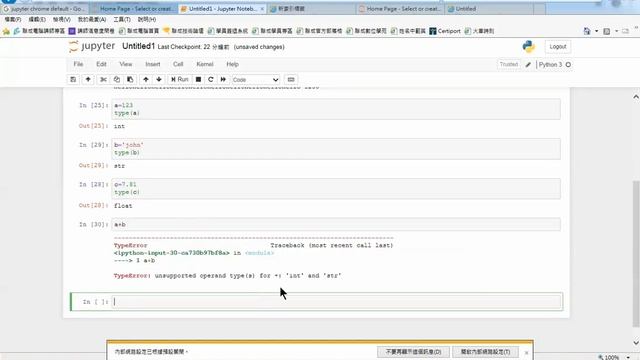640x360 pixels.
Task: Switch to the jupyter chrome default tab
Action: pos(44,9)
